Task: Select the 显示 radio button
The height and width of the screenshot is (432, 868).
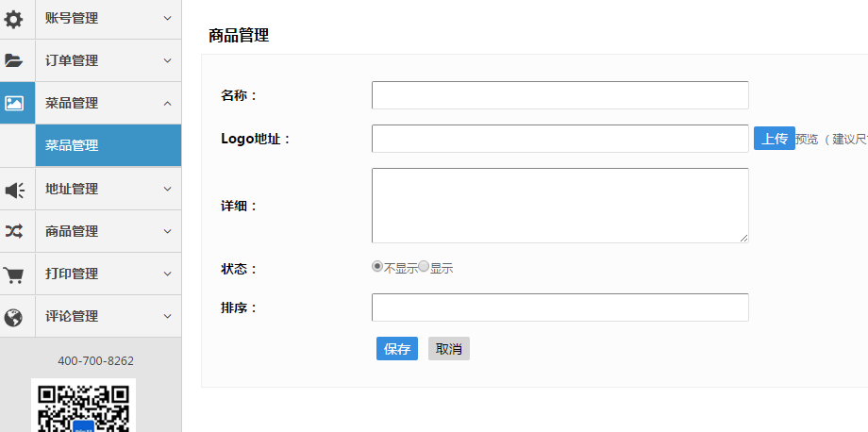Action: [x=424, y=267]
